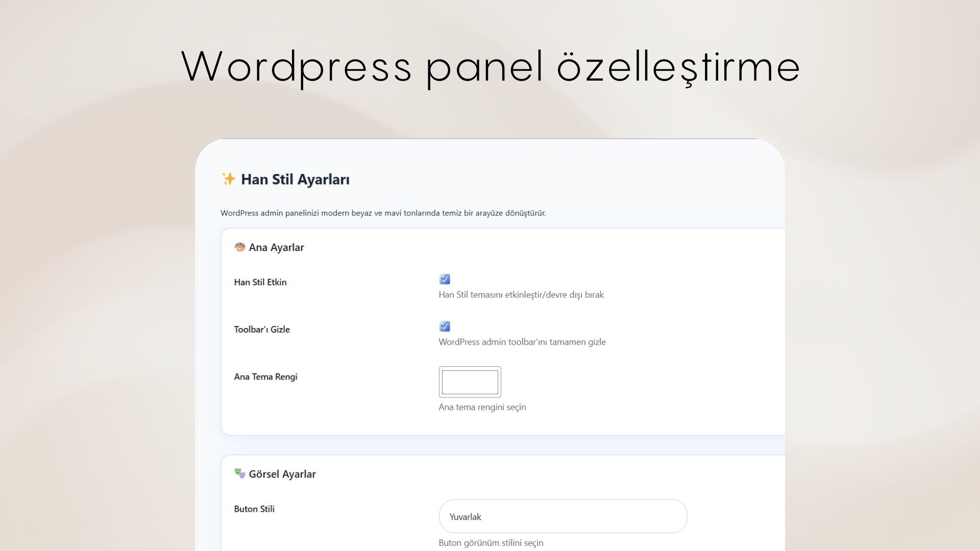Viewport: 980px width, 551px height.
Task: Click the Toolbar'ı Gizle label
Action: click(x=262, y=330)
